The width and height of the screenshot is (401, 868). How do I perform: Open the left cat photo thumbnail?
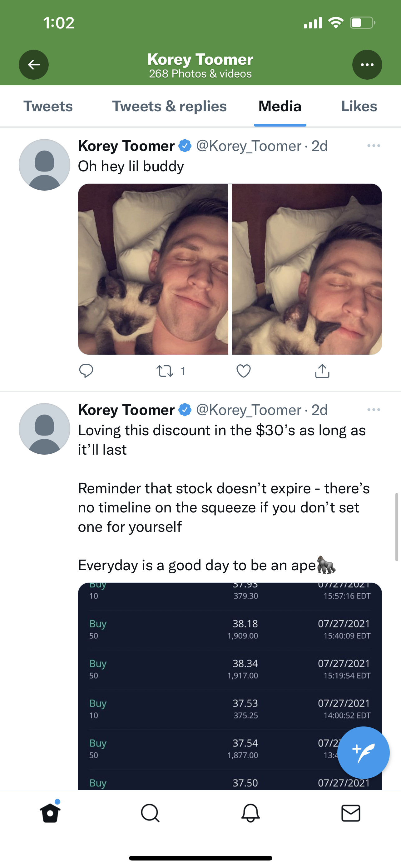pyautogui.click(x=153, y=269)
